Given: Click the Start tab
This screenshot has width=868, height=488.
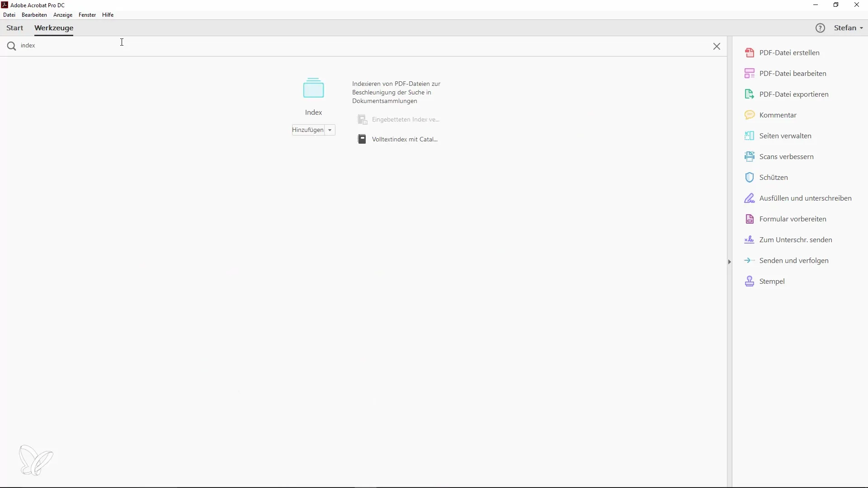Looking at the screenshot, I should (14, 28).
